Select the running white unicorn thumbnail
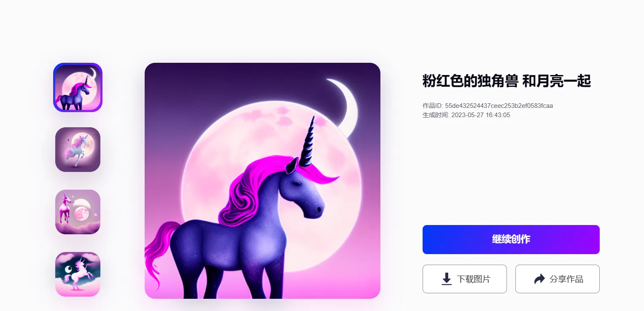644x311 pixels. (78, 150)
